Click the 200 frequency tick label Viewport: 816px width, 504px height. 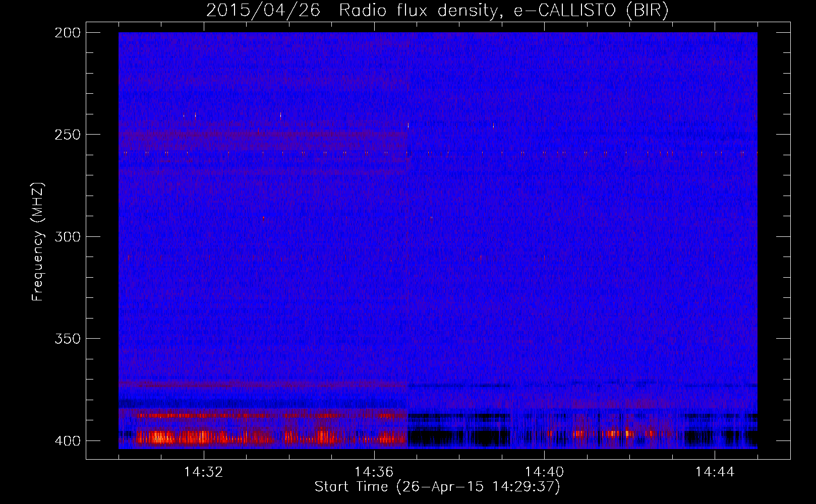coord(67,33)
